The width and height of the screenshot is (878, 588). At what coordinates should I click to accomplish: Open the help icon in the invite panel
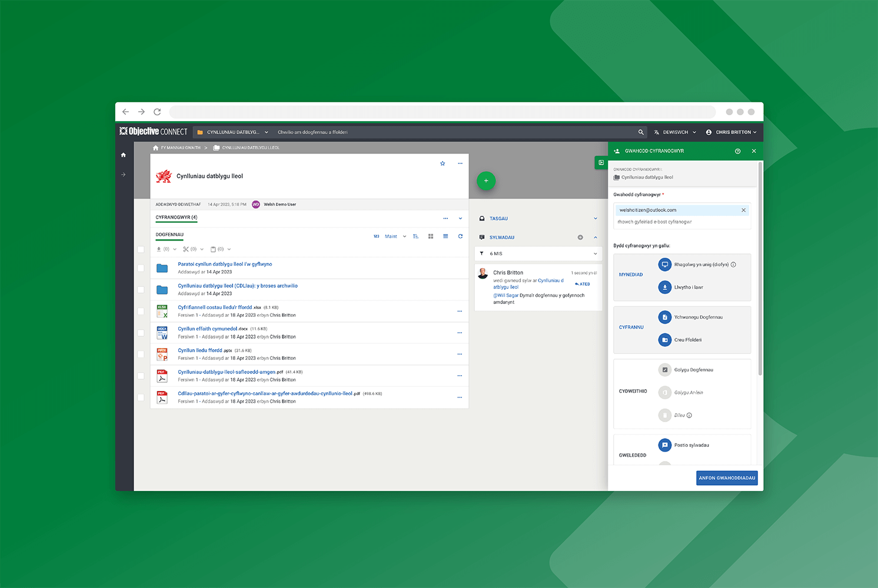(x=737, y=151)
